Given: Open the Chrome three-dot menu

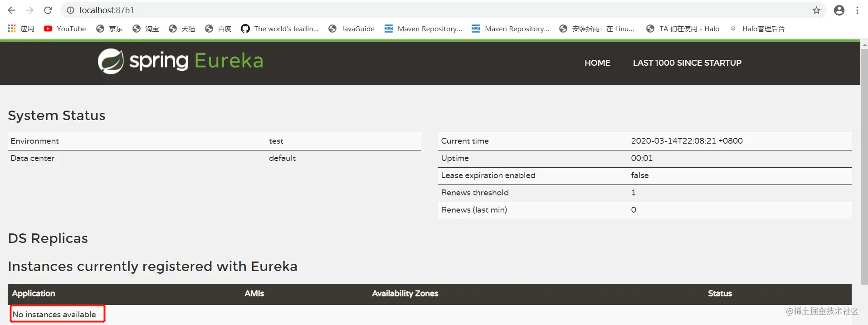Looking at the screenshot, I should click(x=857, y=10).
